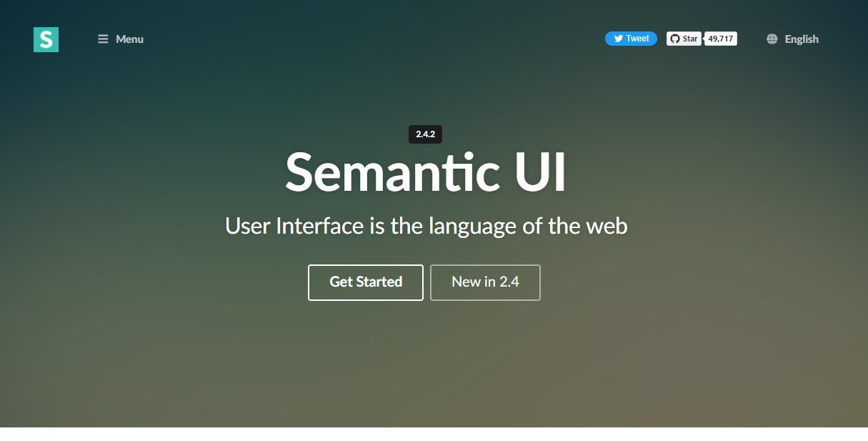
Task: Open the hamburger icon beside Menu
Action: click(x=103, y=39)
